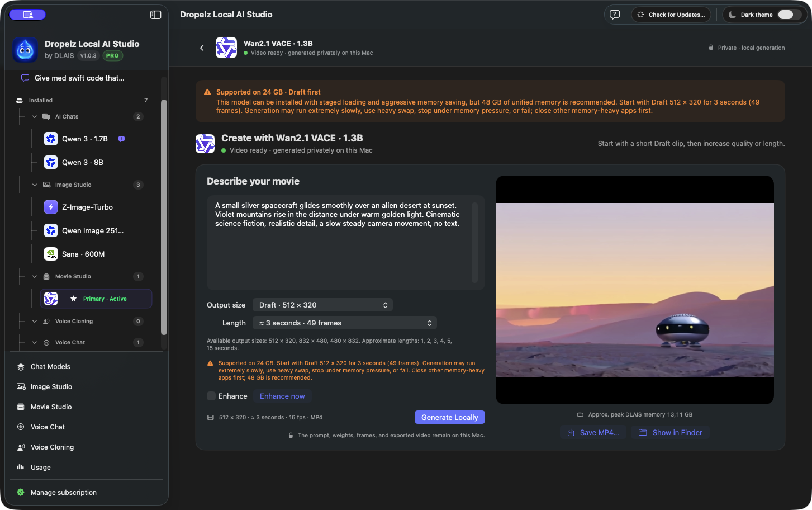Click Save MP4... button
812x510 pixels.
[x=593, y=432]
